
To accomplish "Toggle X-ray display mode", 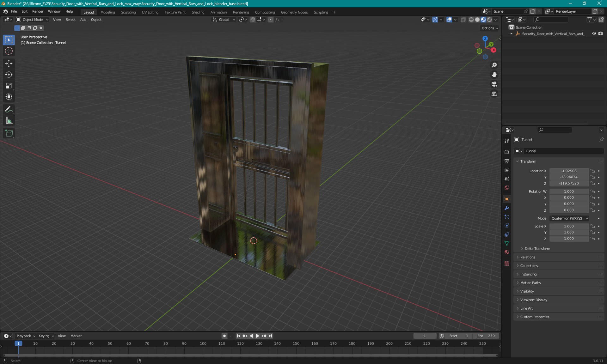I will tap(463, 20).
